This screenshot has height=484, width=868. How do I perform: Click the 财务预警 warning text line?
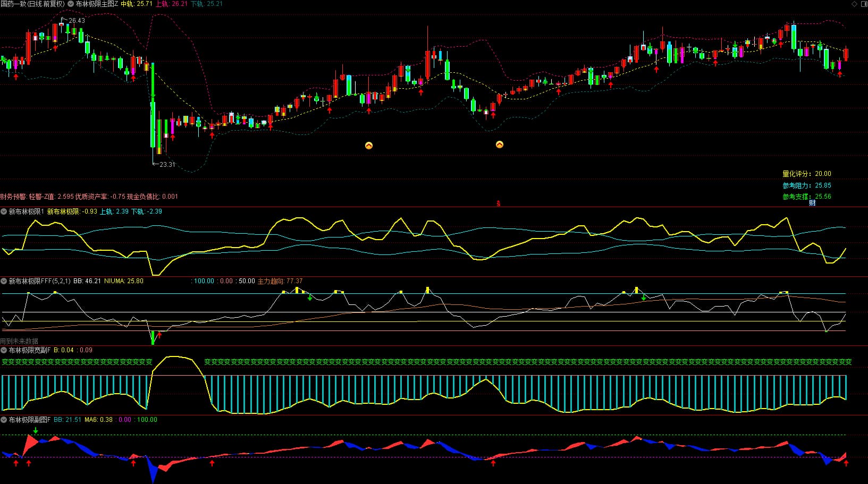pos(89,197)
